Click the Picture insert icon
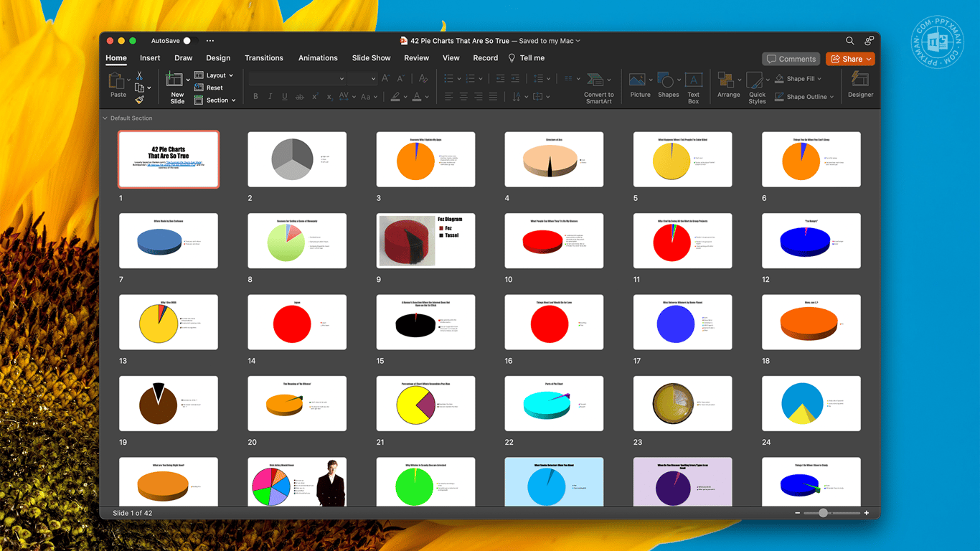This screenshot has height=551, width=980. click(x=637, y=80)
